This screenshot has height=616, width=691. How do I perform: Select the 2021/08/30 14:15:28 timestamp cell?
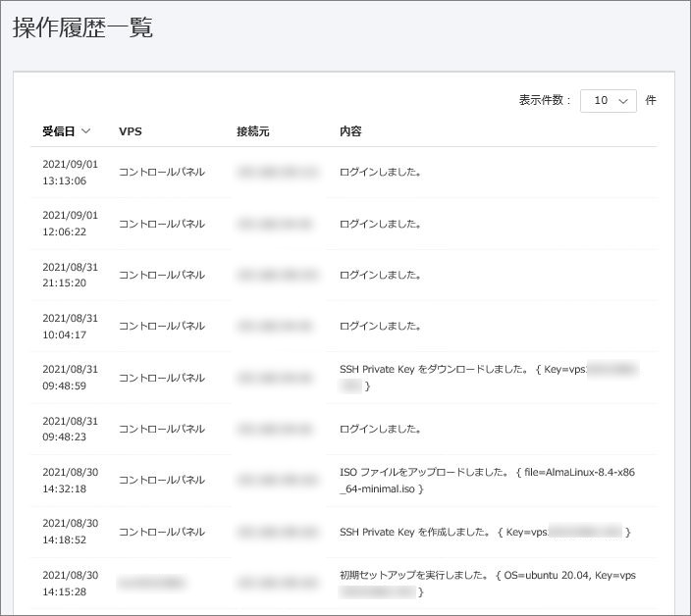pyautogui.click(x=70, y=583)
